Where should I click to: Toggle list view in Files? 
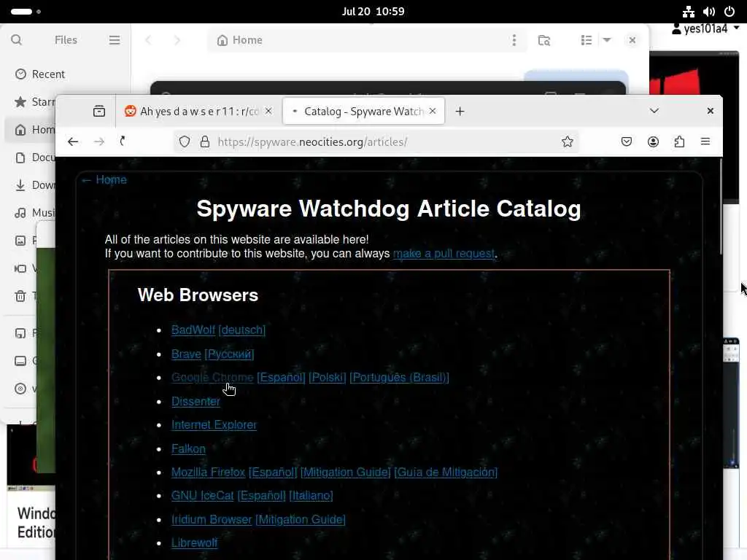pyautogui.click(x=587, y=40)
